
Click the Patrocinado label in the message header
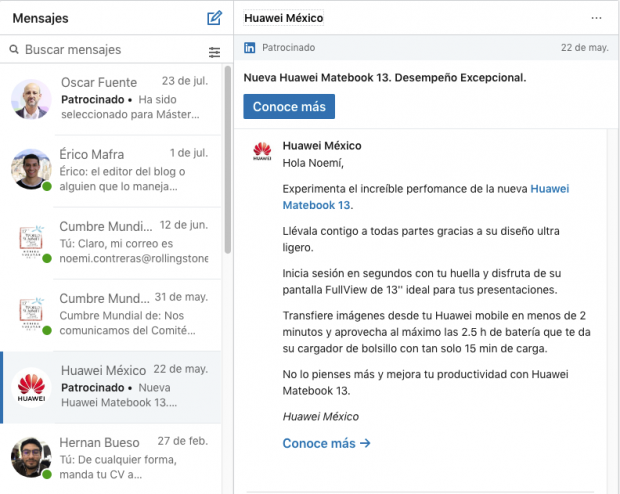[289, 48]
